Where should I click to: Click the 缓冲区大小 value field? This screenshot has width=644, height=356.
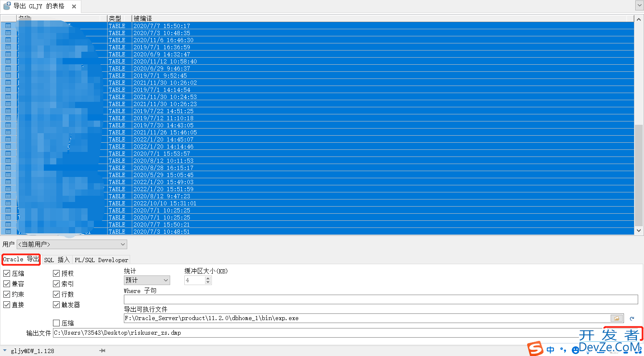[x=195, y=280]
